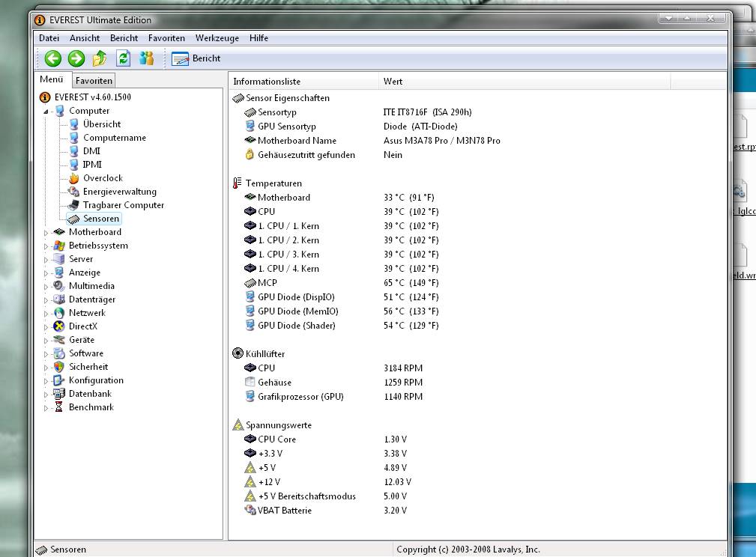
Task: Click the Sicherheit shield icon
Action: [59, 367]
